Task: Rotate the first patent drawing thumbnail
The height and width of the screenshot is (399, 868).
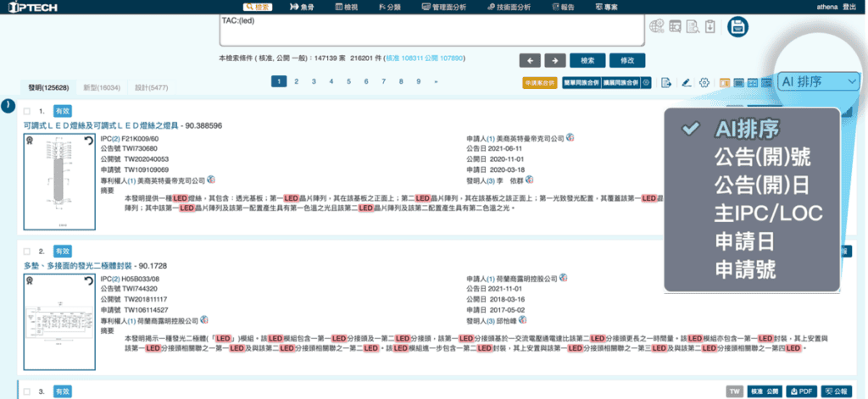Action: [x=88, y=140]
